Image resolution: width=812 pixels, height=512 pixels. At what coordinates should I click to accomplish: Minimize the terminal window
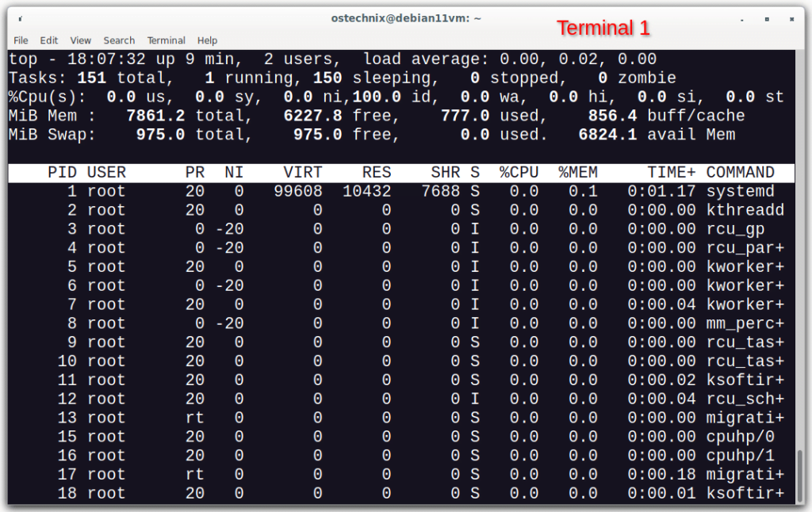743,17
